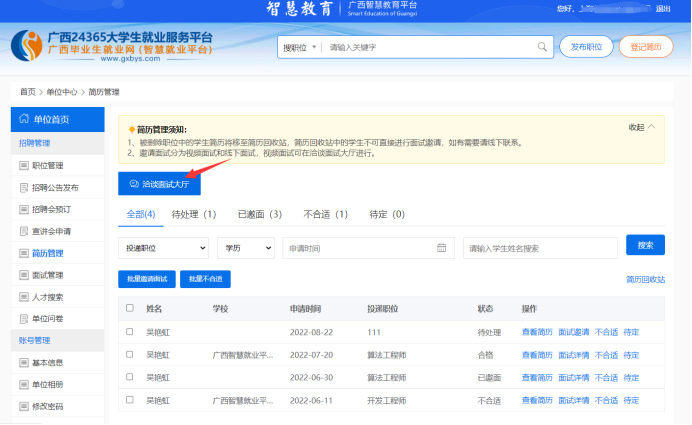Click the calendar icon in 申请时间 field

441,248
